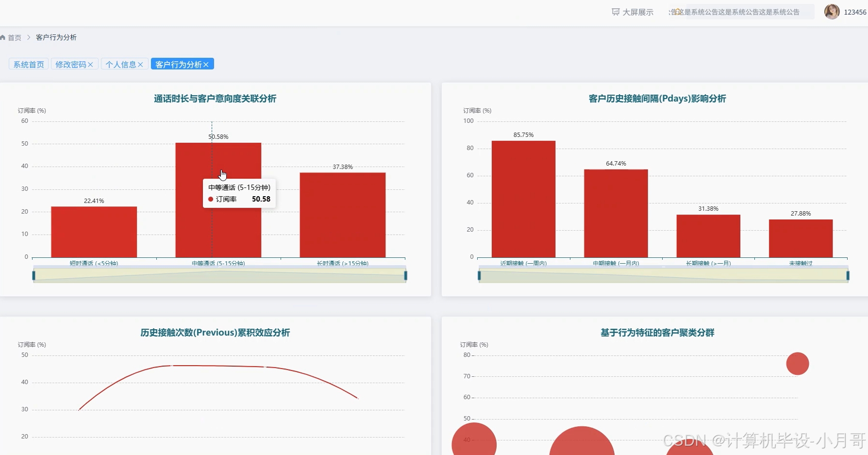Click the 基于行为特征的客户聚类分群 chart title
The image size is (868, 455).
click(657, 333)
